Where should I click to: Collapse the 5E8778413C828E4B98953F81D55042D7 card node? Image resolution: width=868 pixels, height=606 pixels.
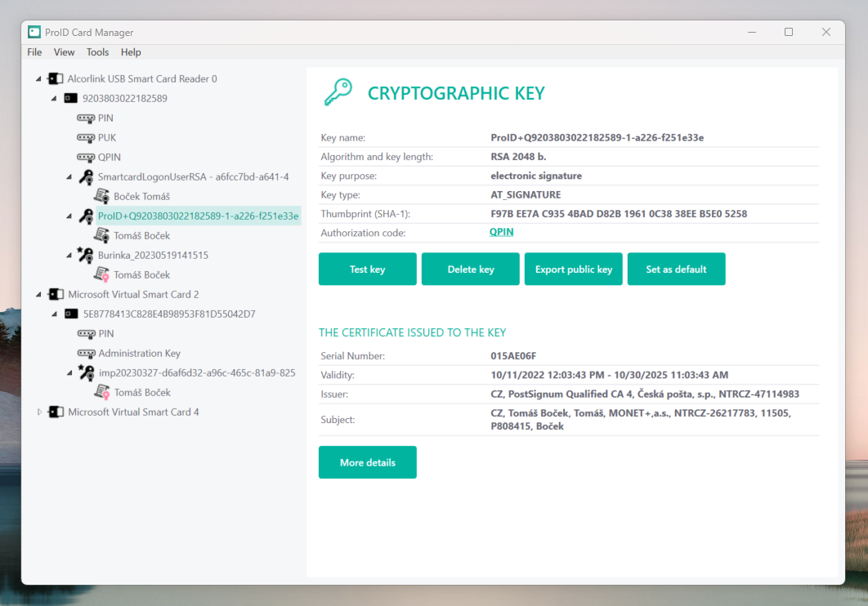[x=54, y=314]
